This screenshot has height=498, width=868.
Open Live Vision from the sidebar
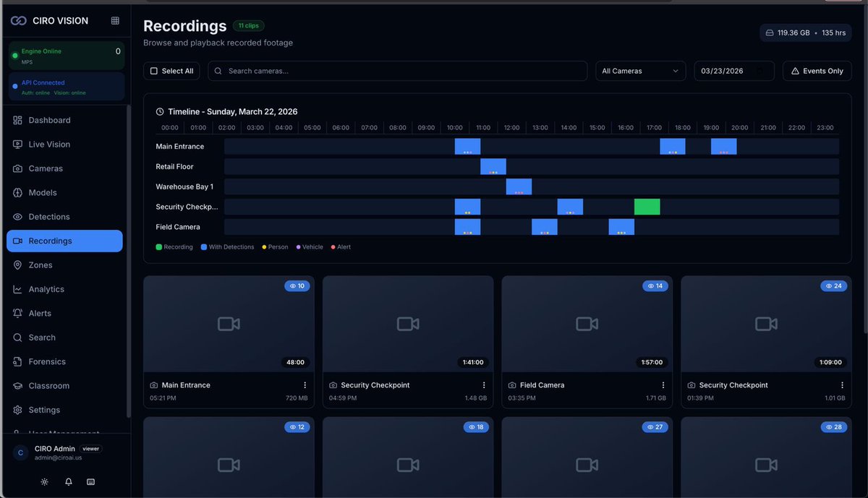(64, 145)
